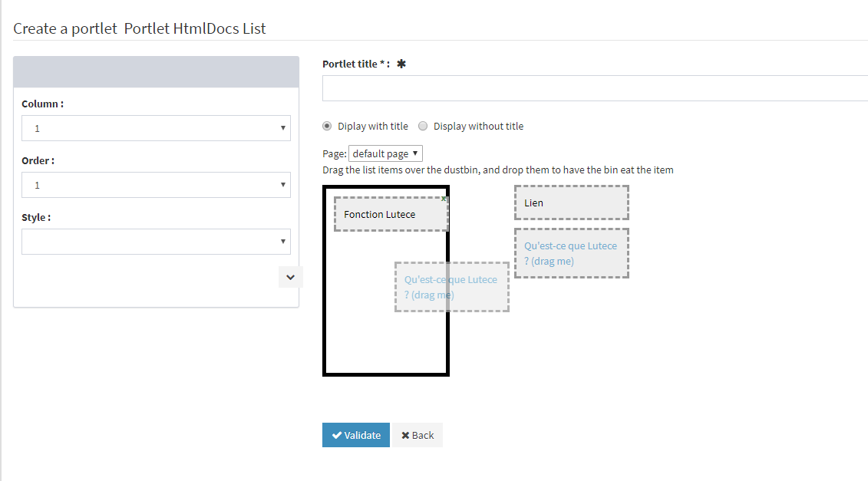Image resolution: width=868 pixels, height=481 pixels.
Task: Click the Lien list item
Action: (571, 203)
